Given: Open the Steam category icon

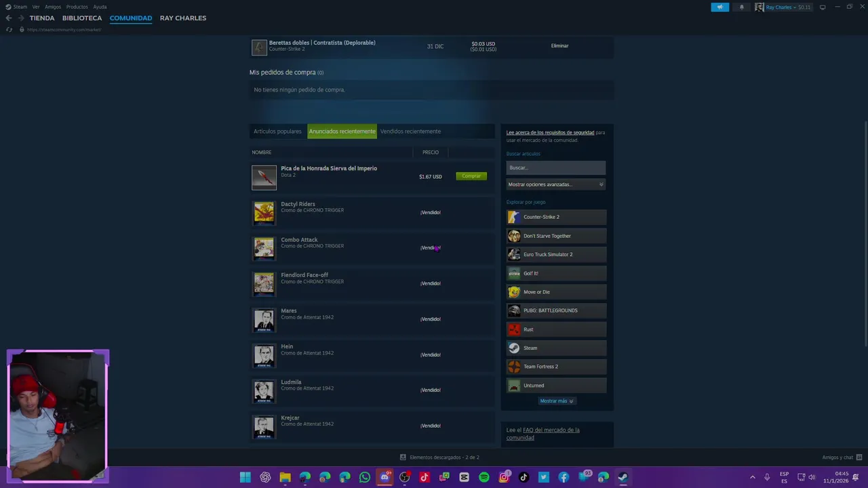Looking at the screenshot, I should click(x=514, y=348).
